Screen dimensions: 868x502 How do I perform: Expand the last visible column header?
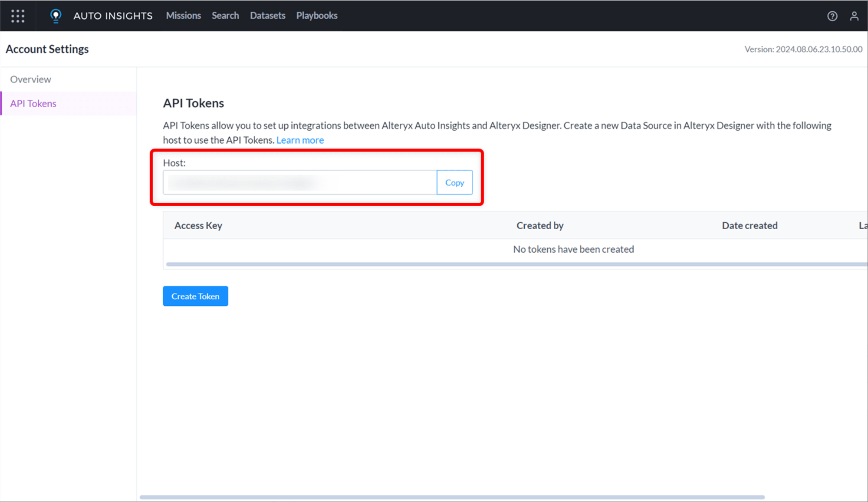pos(861,225)
